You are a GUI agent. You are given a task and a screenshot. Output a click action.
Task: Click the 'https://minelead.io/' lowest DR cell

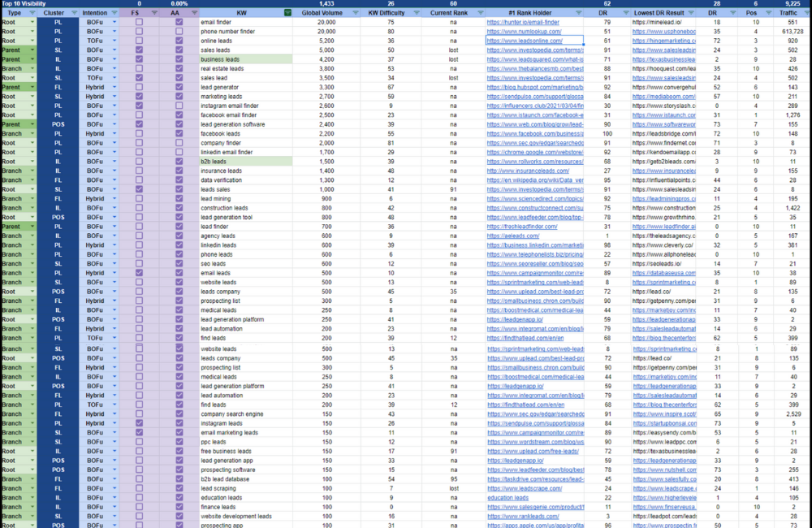pos(663,22)
